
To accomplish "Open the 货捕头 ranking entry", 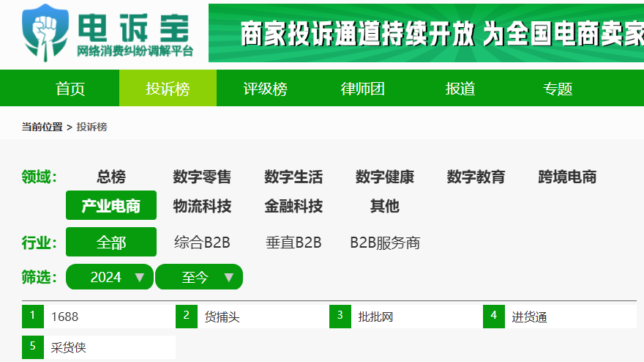I will click(x=252, y=317).
